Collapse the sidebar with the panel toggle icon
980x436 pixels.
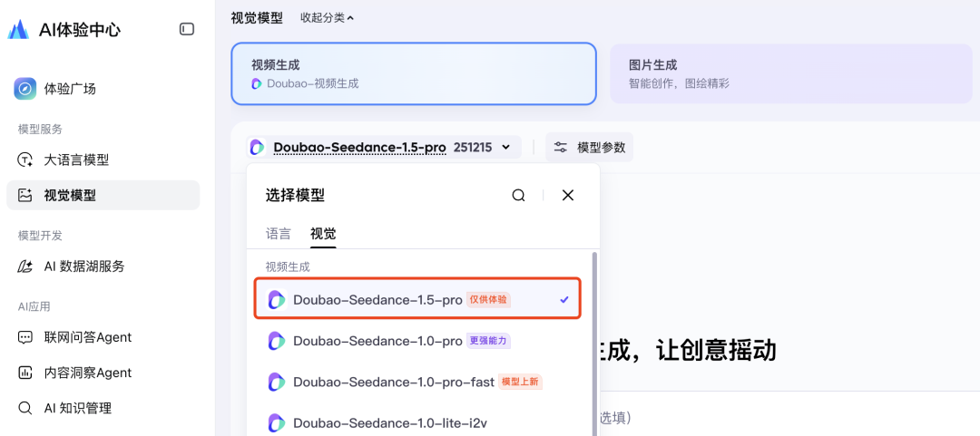(187, 29)
